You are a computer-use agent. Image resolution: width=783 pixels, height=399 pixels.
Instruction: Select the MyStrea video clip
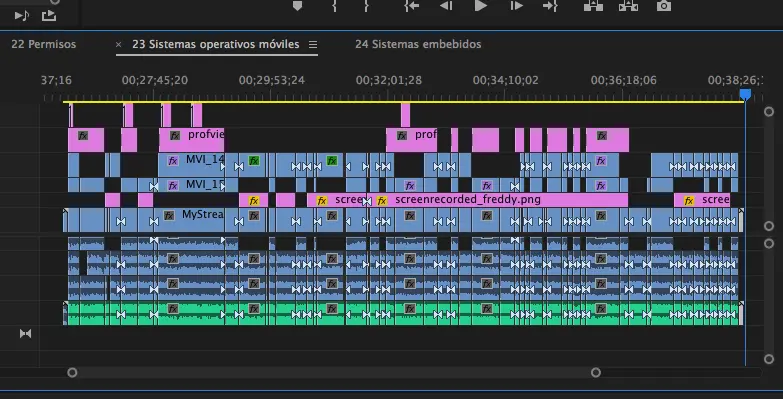(x=191, y=220)
